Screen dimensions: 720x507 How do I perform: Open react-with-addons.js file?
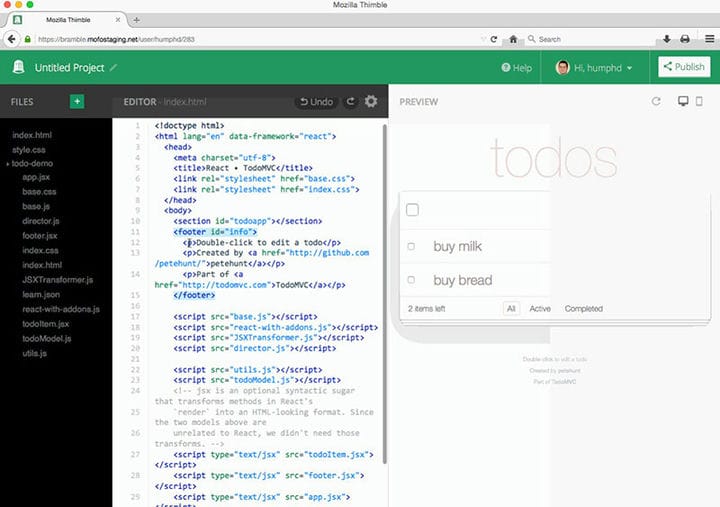(61, 309)
